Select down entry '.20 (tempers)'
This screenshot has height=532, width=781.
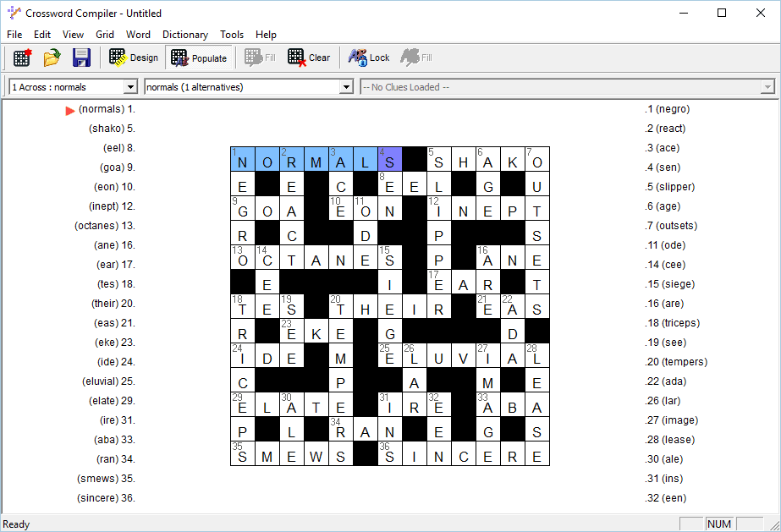(676, 362)
